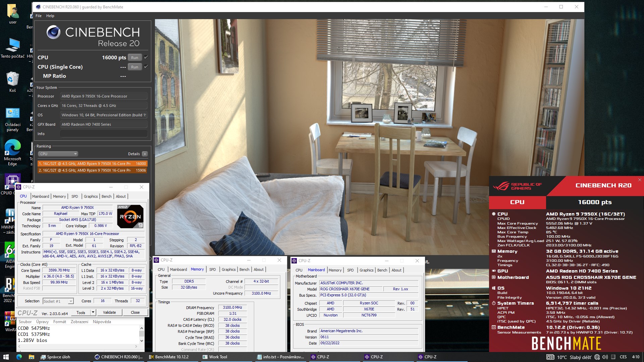Screen dimensions: 644x362
Task: Open the Notepad Nápověda menu
Action: tap(102, 322)
